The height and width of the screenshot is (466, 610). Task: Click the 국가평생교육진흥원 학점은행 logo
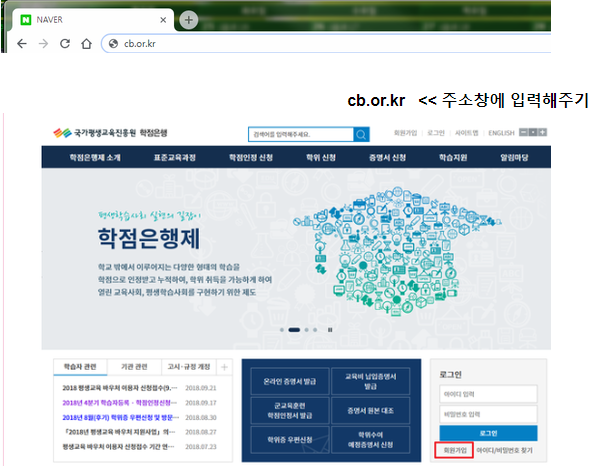(110, 133)
